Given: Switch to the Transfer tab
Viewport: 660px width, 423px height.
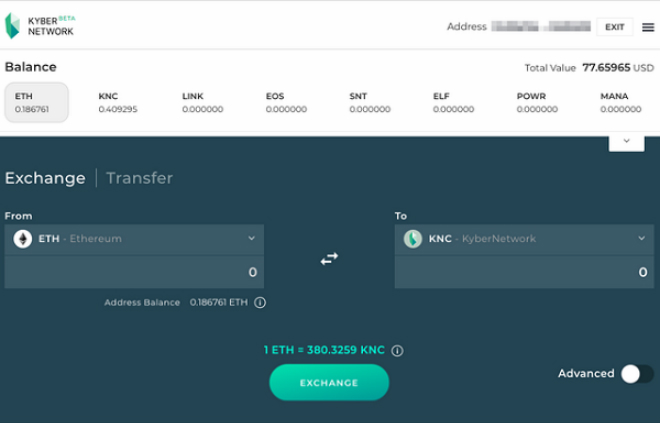Looking at the screenshot, I should pyautogui.click(x=139, y=178).
